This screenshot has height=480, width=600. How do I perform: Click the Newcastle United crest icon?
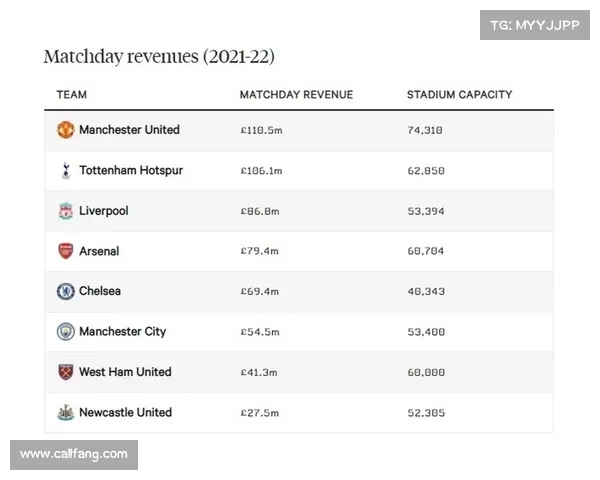click(x=65, y=412)
